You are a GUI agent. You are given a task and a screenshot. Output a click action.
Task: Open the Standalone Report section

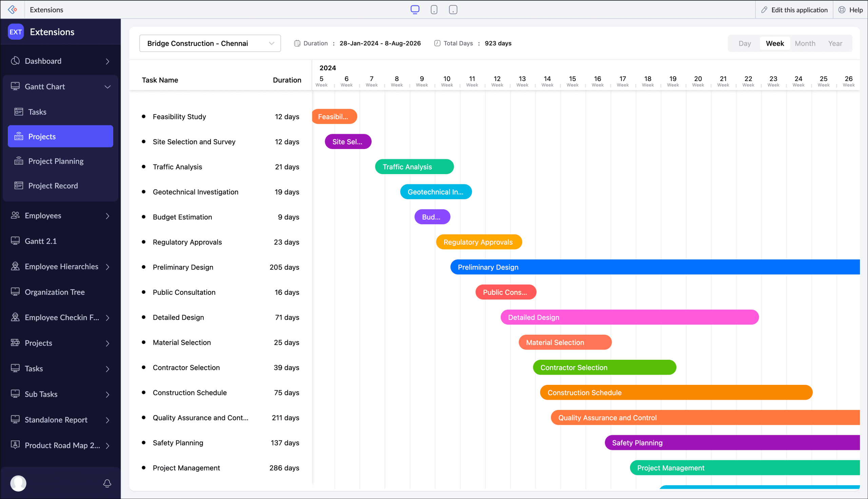(56, 419)
